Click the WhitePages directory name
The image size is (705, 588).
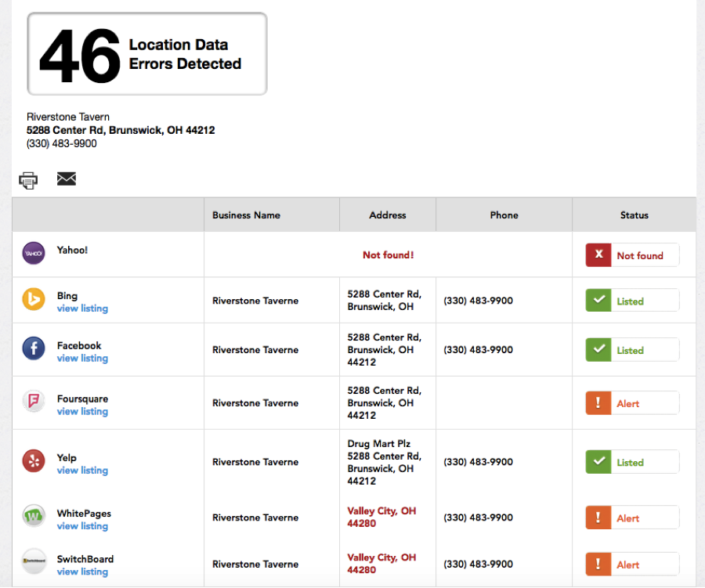click(84, 514)
